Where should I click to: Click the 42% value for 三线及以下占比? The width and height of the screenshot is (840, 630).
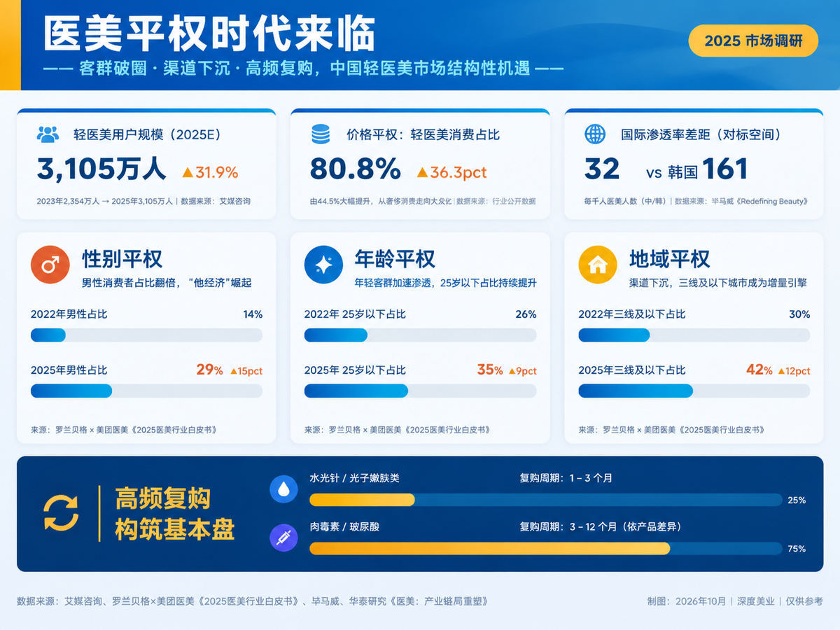pos(759,370)
